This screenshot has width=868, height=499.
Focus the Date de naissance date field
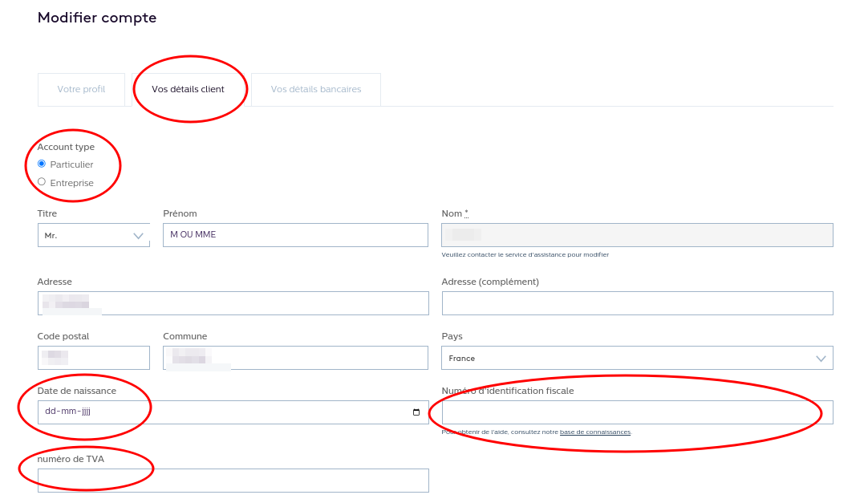point(217,412)
